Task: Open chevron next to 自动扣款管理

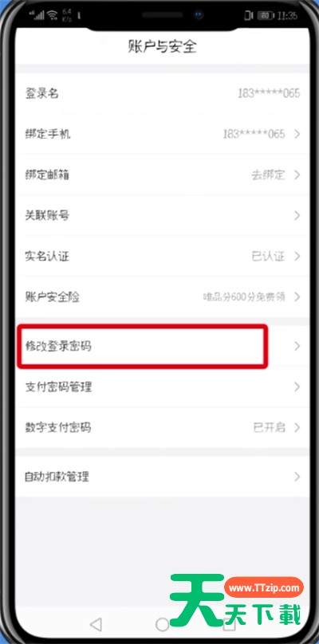Action: (x=297, y=477)
